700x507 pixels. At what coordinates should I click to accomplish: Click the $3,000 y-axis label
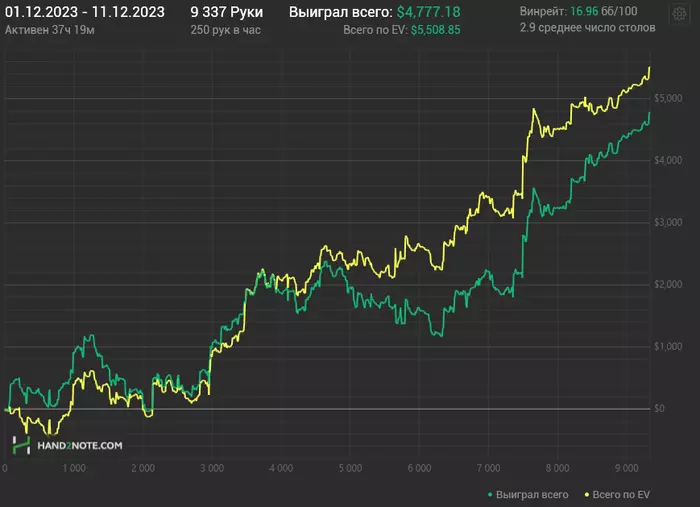click(668, 222)
